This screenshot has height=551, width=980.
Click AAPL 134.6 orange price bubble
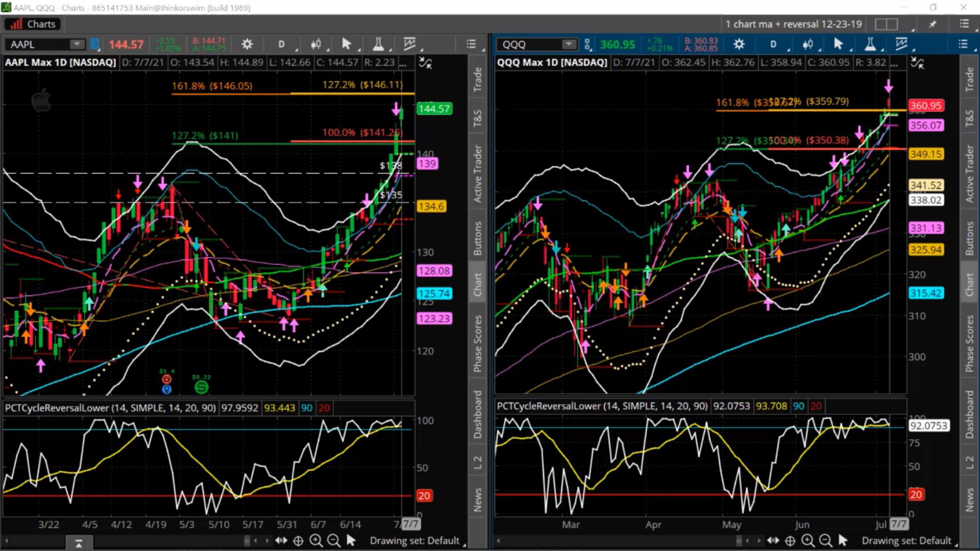431,206
